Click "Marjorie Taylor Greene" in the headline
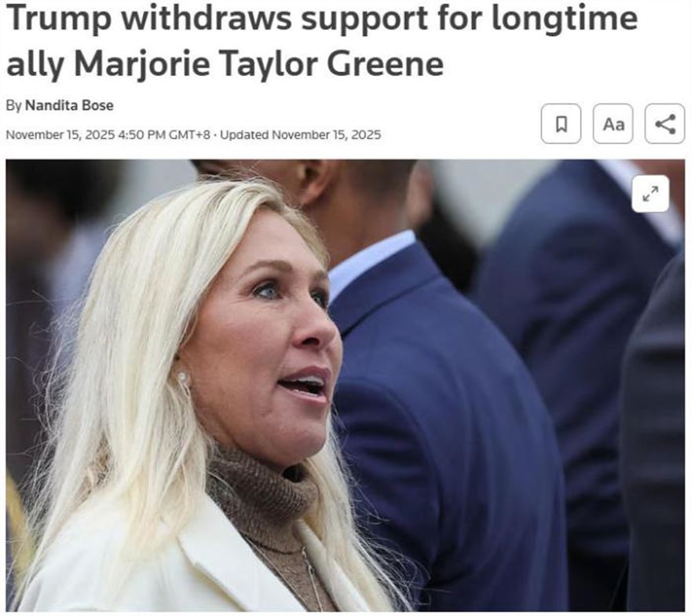Screen dimensions: 691x616 258,64
